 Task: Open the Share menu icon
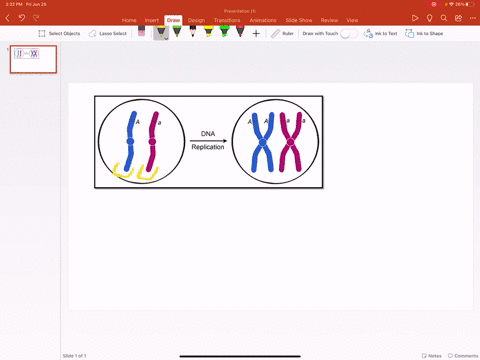[459, 18]
